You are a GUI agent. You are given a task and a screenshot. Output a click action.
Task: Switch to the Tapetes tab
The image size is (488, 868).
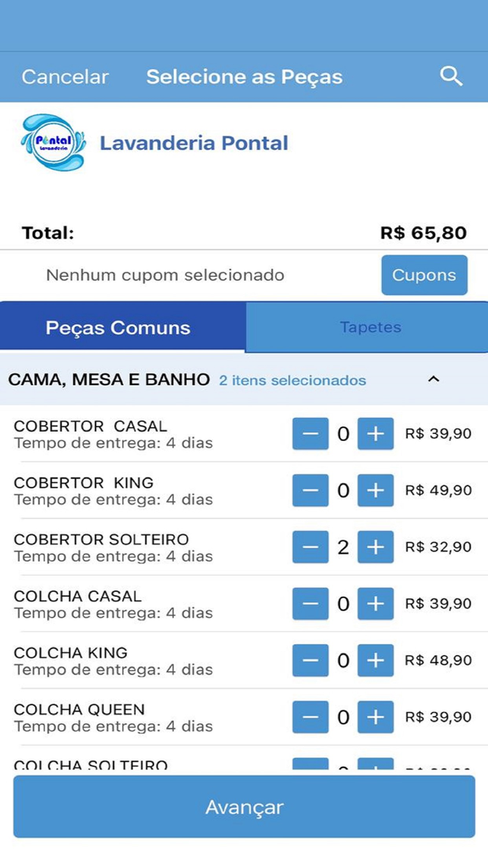369,327
